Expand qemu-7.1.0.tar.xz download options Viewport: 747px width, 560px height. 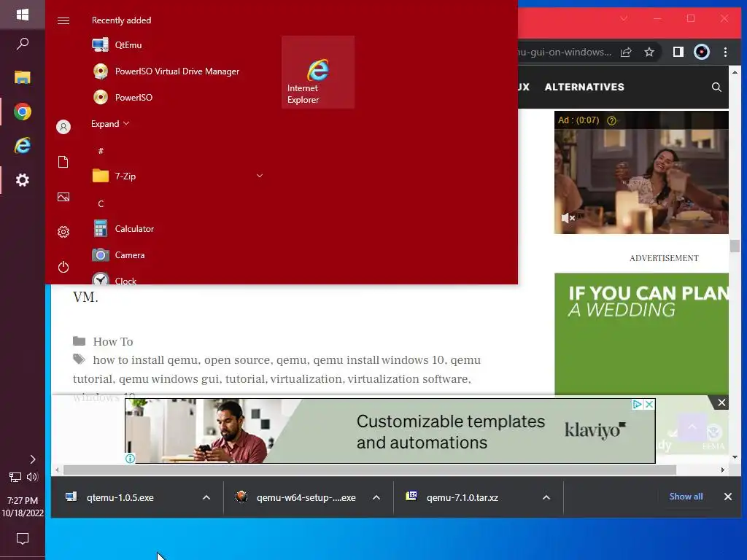[x=546, y=497]
